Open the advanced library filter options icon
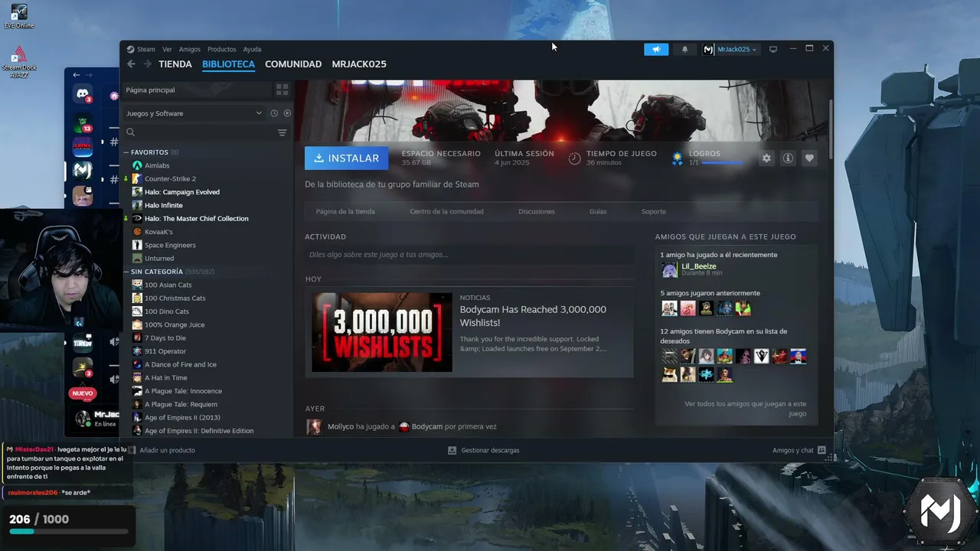Screen dimensions: 980x551 click(282, 132)
